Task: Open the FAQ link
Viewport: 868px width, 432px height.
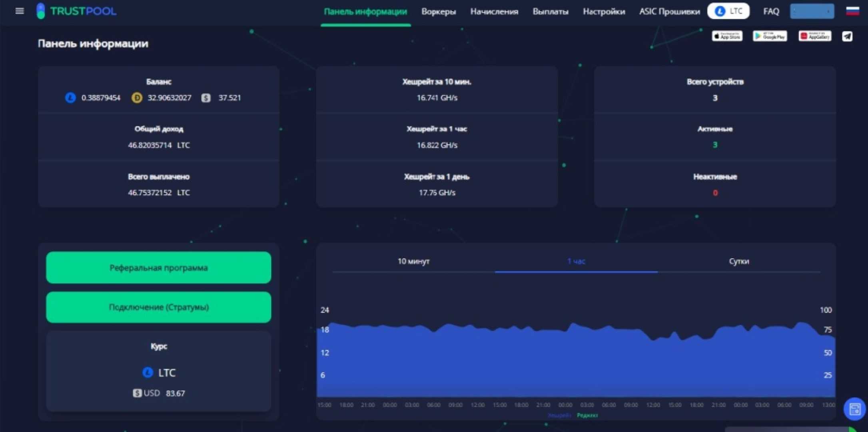Action: 771,11
